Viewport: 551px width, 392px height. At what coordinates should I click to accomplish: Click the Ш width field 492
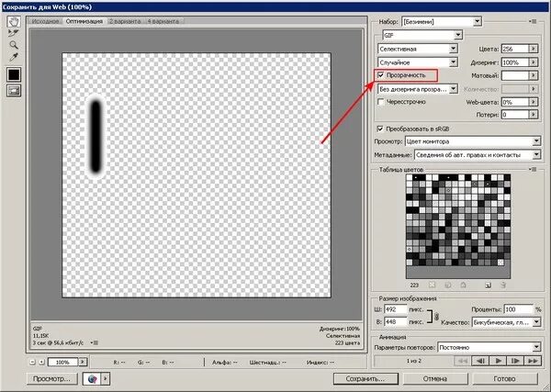tap(396, 309)
